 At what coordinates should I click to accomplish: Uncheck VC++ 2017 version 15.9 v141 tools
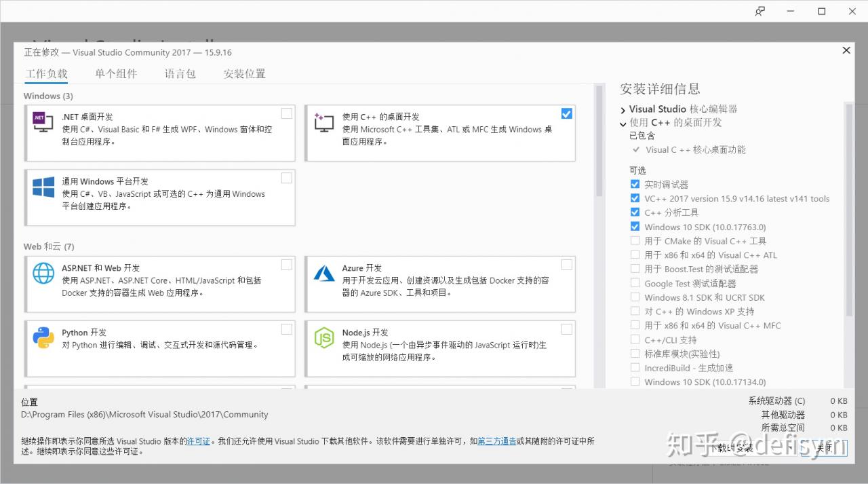click(x=635, y=198)
